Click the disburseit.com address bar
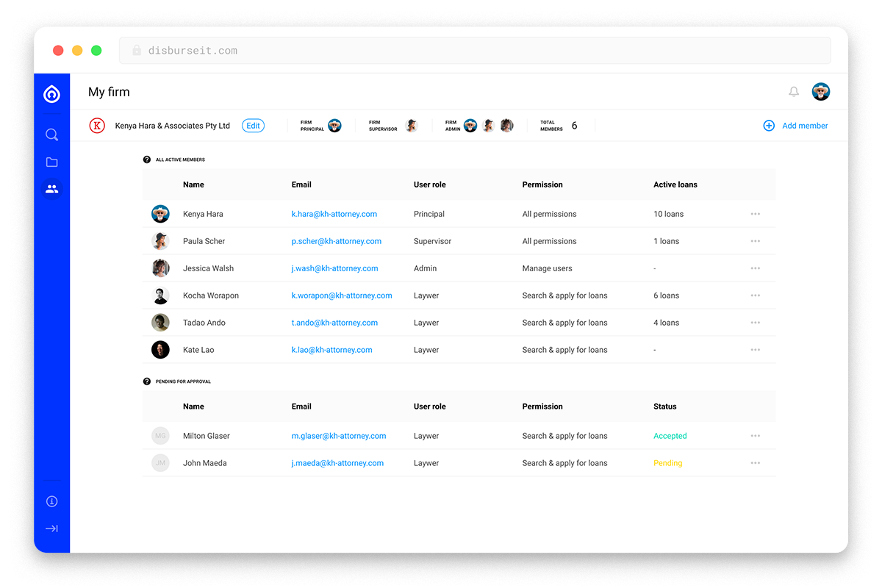Image resolution: width=882 pixels, height=588 pixels. coord(475,51)
